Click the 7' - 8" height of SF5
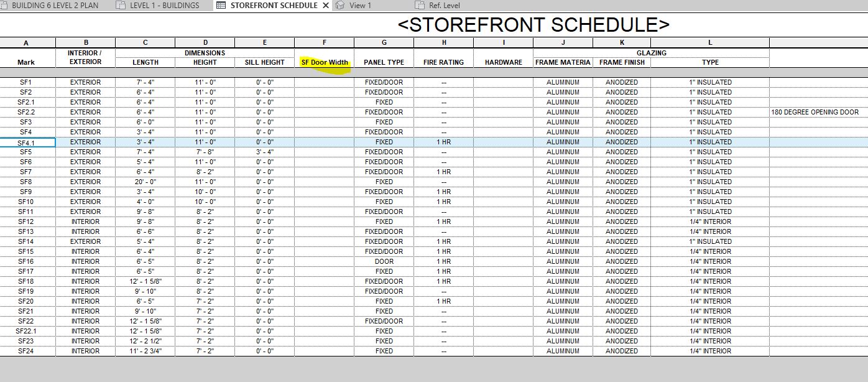 tap(205, 152)
